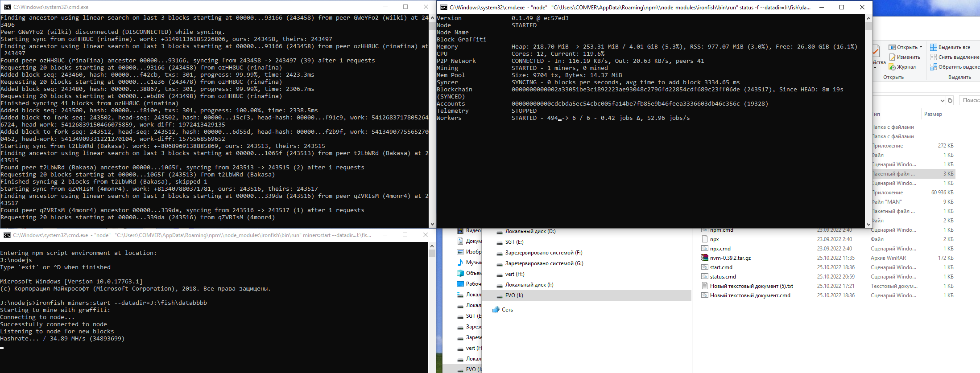Click the status.cmd file icon
Viewport: 980px width, 373px height.
click(705, 277)
